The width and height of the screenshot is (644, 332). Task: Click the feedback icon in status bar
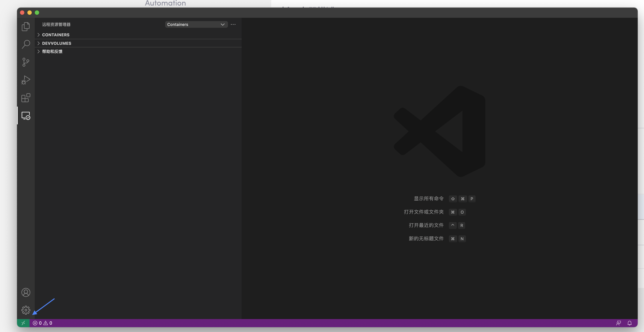point(618,323)
